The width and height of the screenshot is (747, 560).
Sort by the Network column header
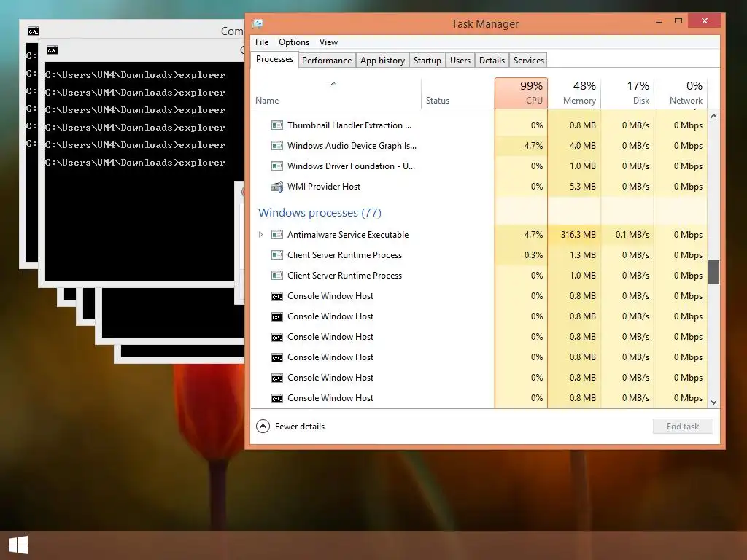[x=681, y=93]
